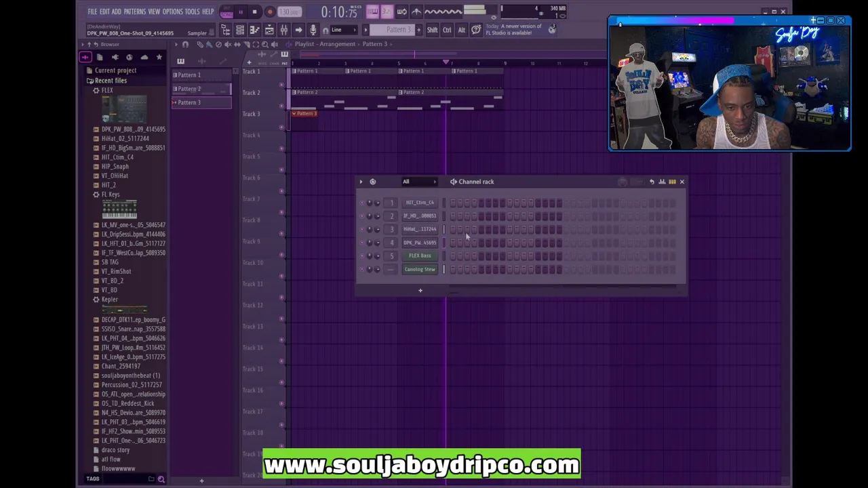Open the playlist options menu arrow
This screenshot has height=488, width=868.
click(176, 44)
